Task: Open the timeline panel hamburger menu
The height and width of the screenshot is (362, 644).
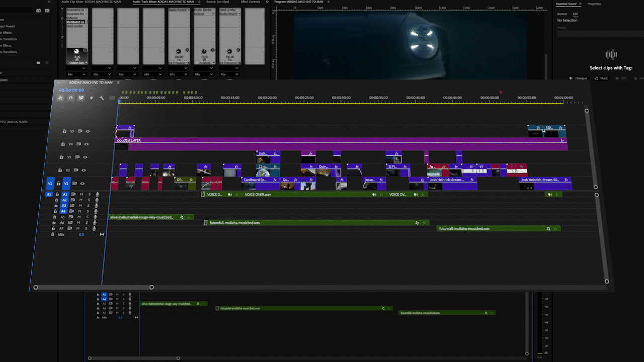Action: click(118, 82)
